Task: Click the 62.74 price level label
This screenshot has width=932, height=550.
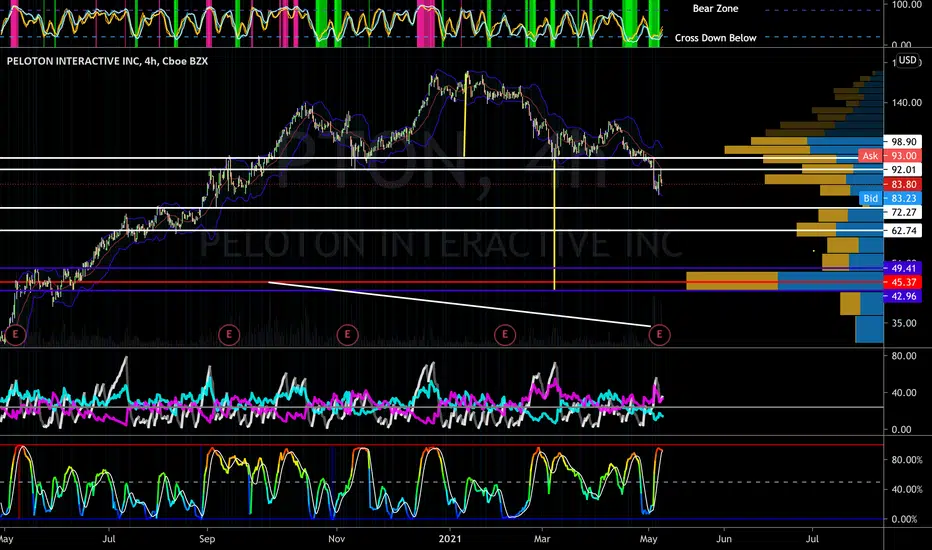Action: click(903, 231)
